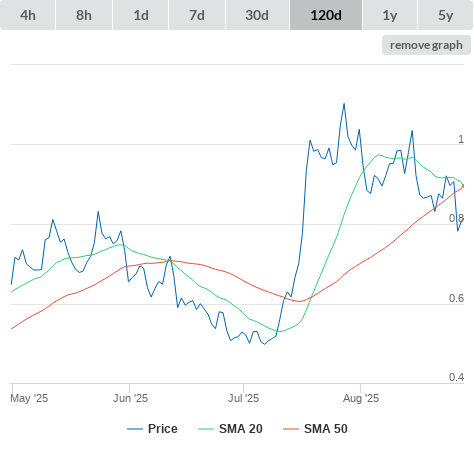Hide the SMA 20 legend series
Screen dimensions: 474x455
[230, 429]
